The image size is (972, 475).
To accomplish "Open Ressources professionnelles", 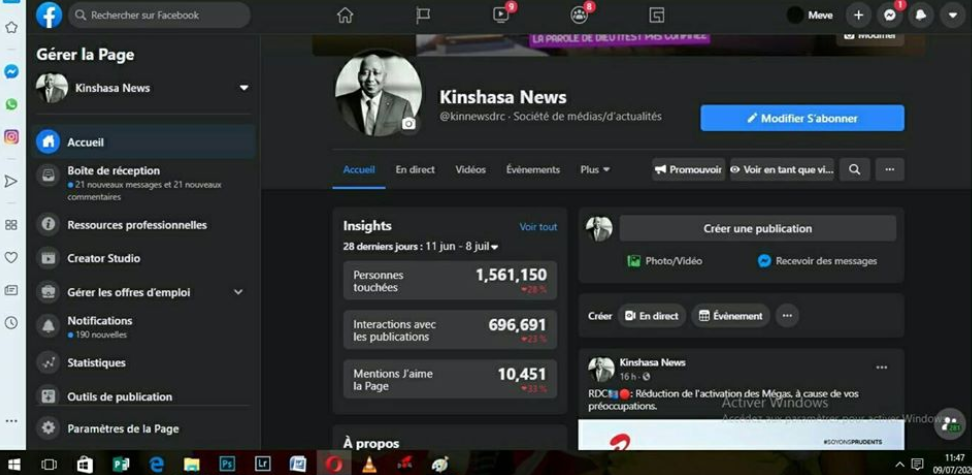I will (x=143, y=224).
